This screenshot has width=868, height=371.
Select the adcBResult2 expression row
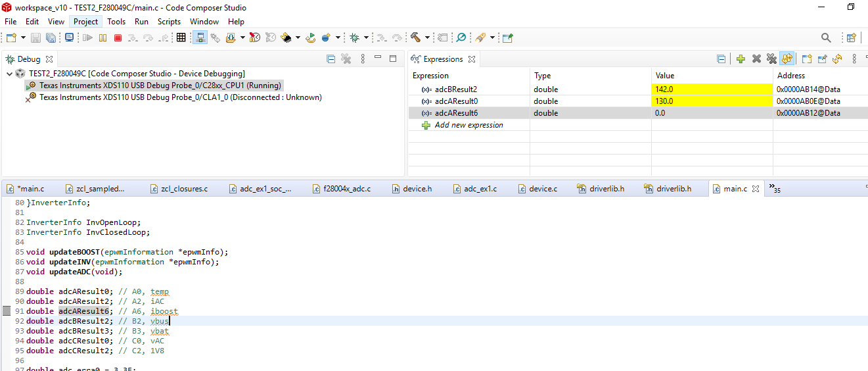pyautogui.click(x=637, y=89)
